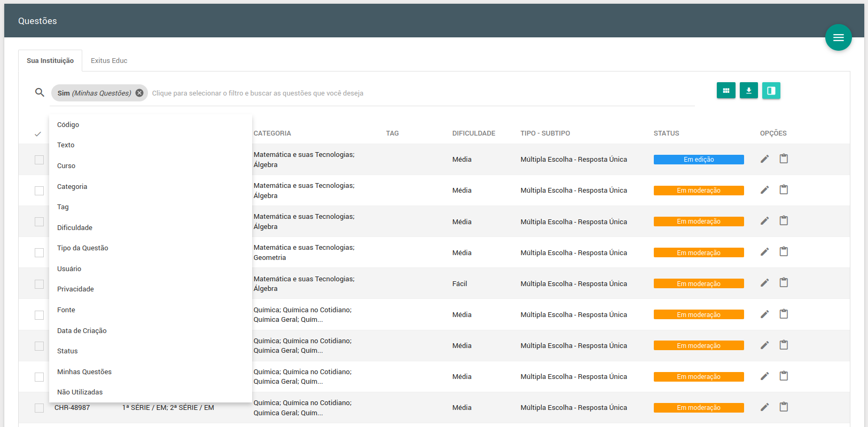The width and height of the screenshot is (868, 427).
Task: Toggle the side panel layout button
Action: [x=771, y=91]
